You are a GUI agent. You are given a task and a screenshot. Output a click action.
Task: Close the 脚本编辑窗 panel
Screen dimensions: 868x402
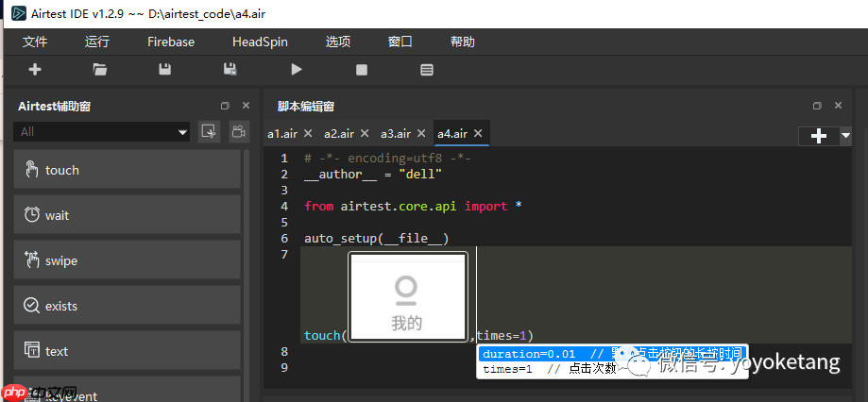(838, 106)
